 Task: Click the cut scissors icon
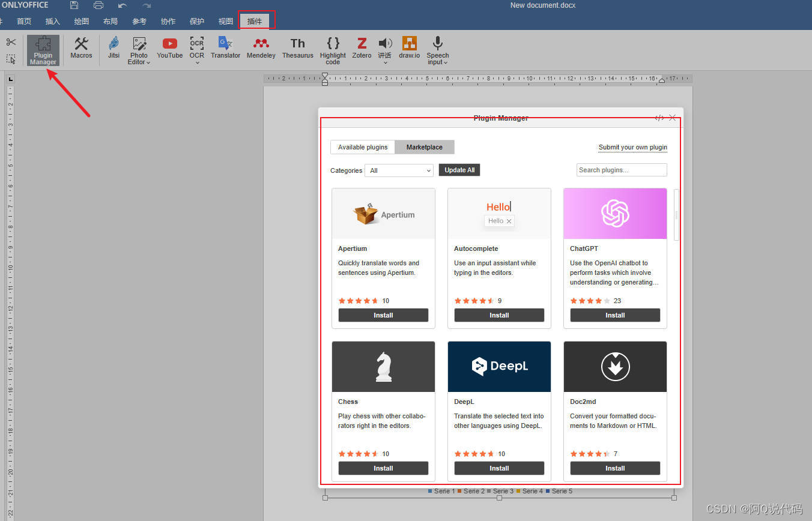11,42
